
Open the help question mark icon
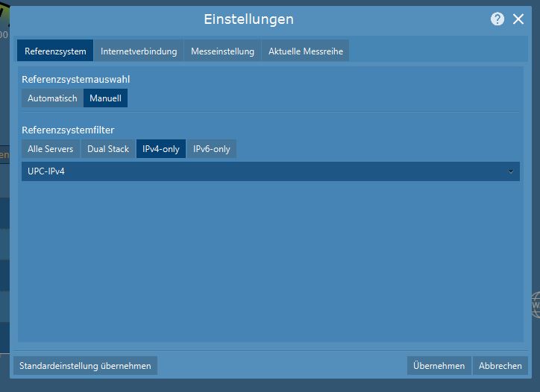497,19
